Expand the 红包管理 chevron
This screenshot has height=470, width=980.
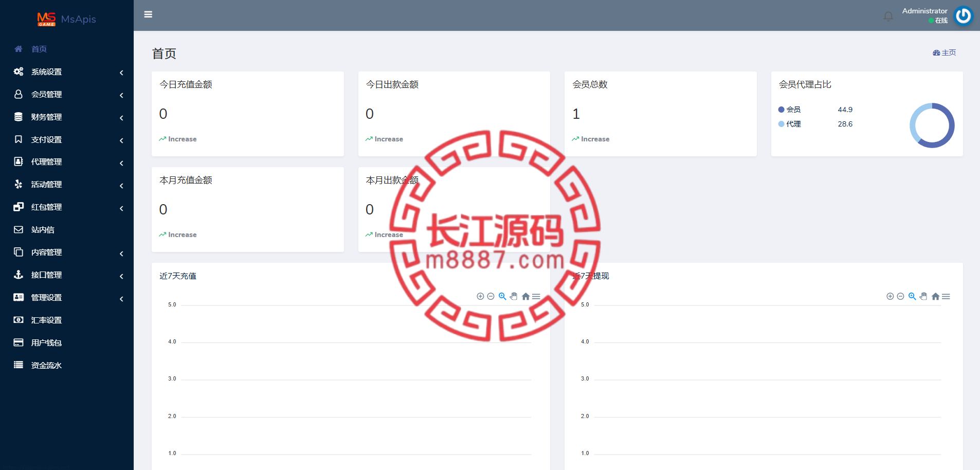coord(121,208)
